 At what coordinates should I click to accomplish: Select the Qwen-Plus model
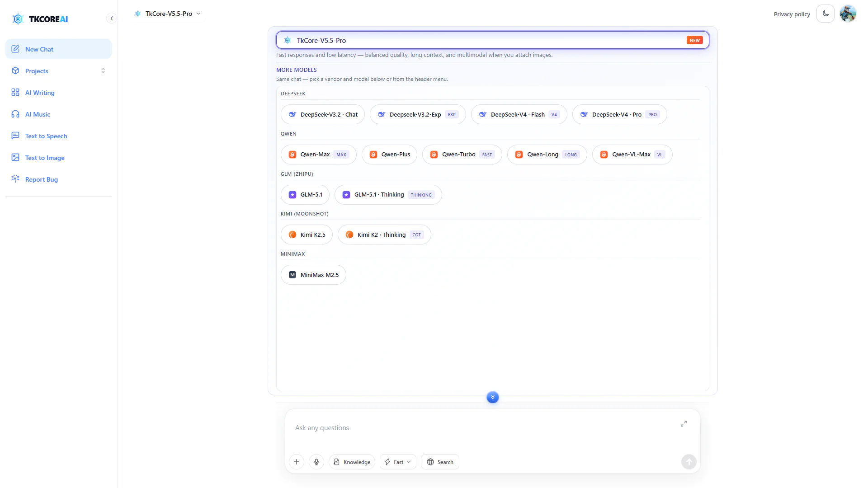389,155
